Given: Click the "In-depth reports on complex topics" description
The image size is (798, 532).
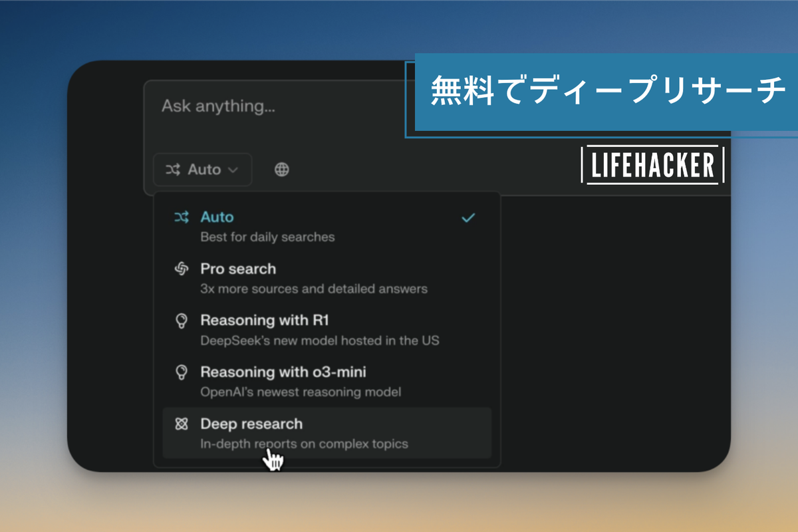Looking at the screenshot, I should pyautogui.click(x=304, y=444).
